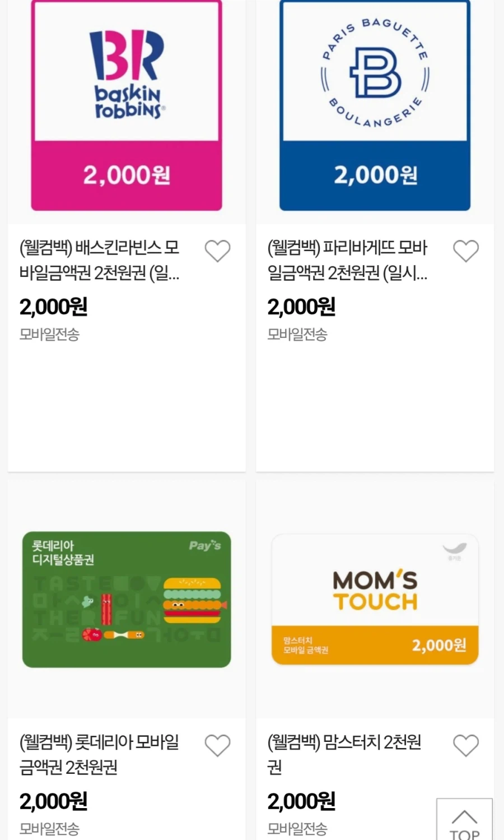The image size is (504, 840).
Task: Favorite the Paris Baguette gift card
Action: [466, 250]
